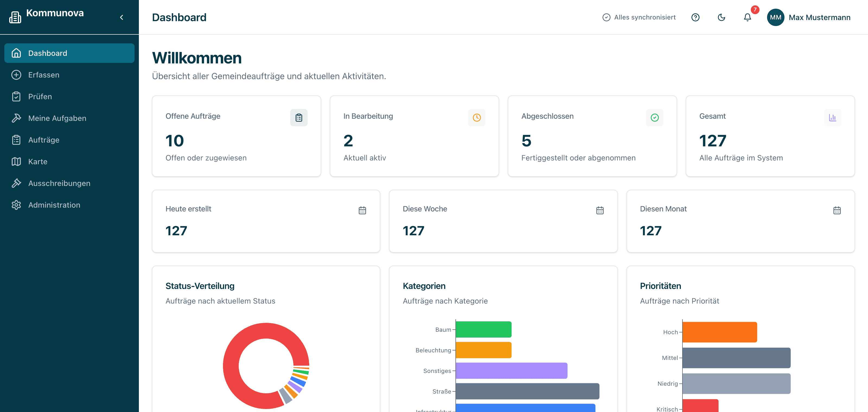Click the Fertiggestellt oder abgenommen caption
This screenshot has height=412, width=868.
click(x=578, y=158)
